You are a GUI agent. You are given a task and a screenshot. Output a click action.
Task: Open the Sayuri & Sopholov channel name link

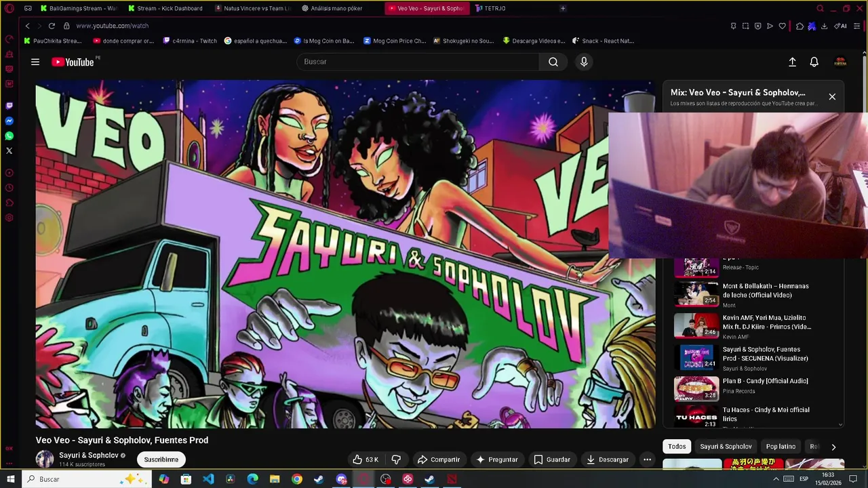point(88,455)
